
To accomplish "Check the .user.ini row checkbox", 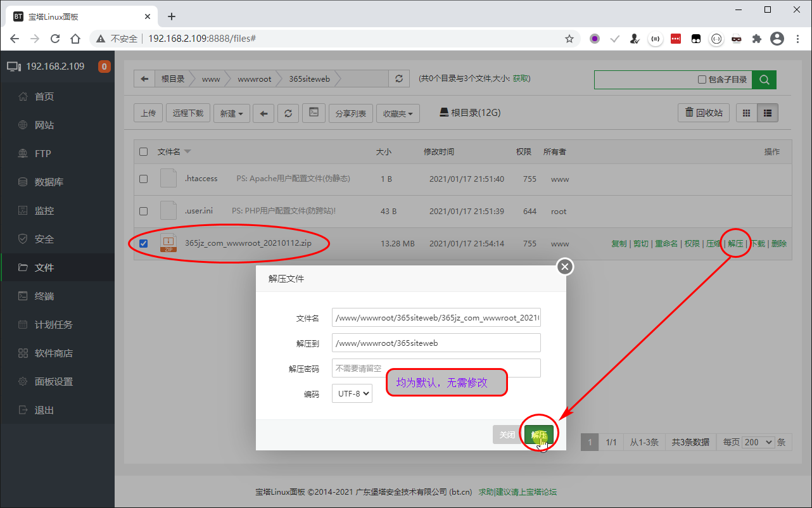I will 143,212.
